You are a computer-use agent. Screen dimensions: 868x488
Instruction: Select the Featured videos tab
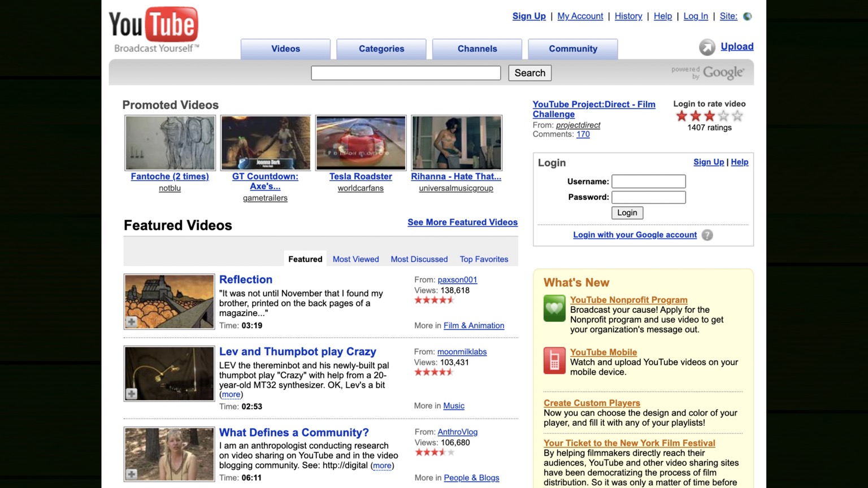(305, 259)
